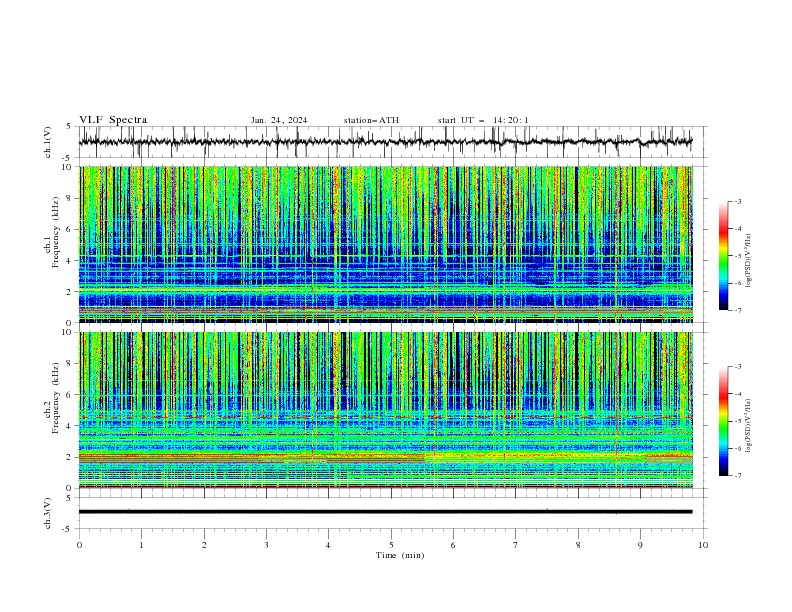Click the upper colorbar's log(PSD)(V²/Hz) label
The height and width of the screenshot is (612, 792).
tap(749, 261)
